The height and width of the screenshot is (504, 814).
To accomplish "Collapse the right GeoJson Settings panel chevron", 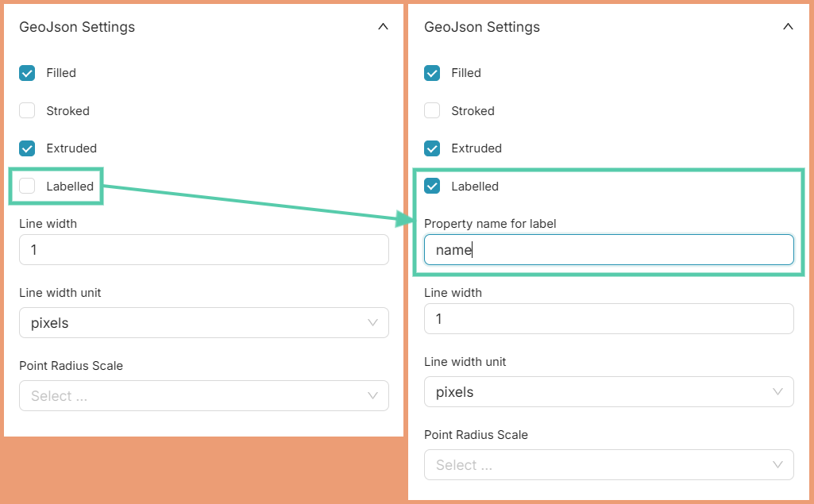I will pos(788,27).
